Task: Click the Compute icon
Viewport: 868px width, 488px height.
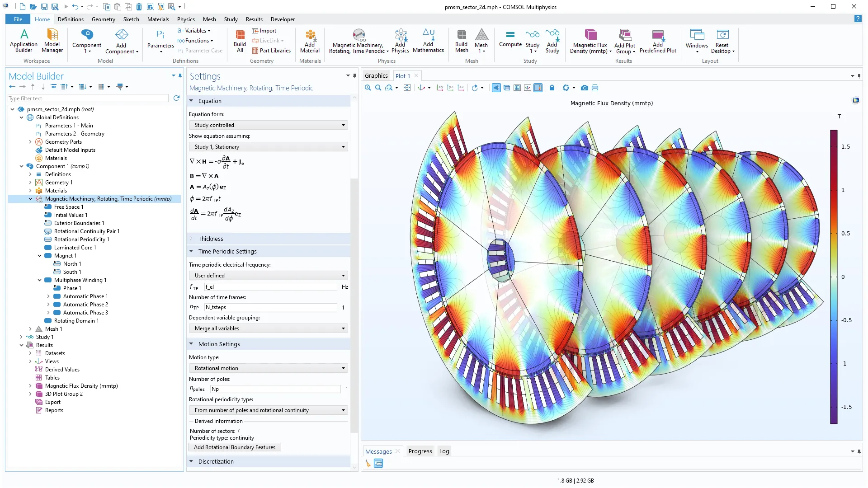Action: coord(510,38)
